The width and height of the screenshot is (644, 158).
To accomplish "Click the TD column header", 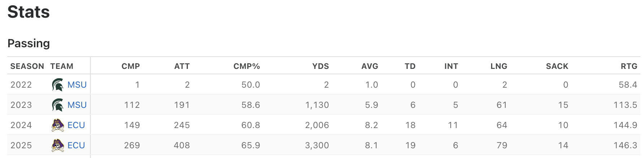I will pos(410,66).
